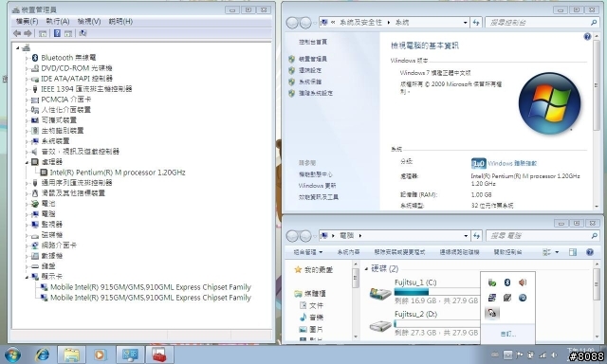Open the 檢視(V) menu in Device Manager
607x364 pixels.
pos(89,21)
